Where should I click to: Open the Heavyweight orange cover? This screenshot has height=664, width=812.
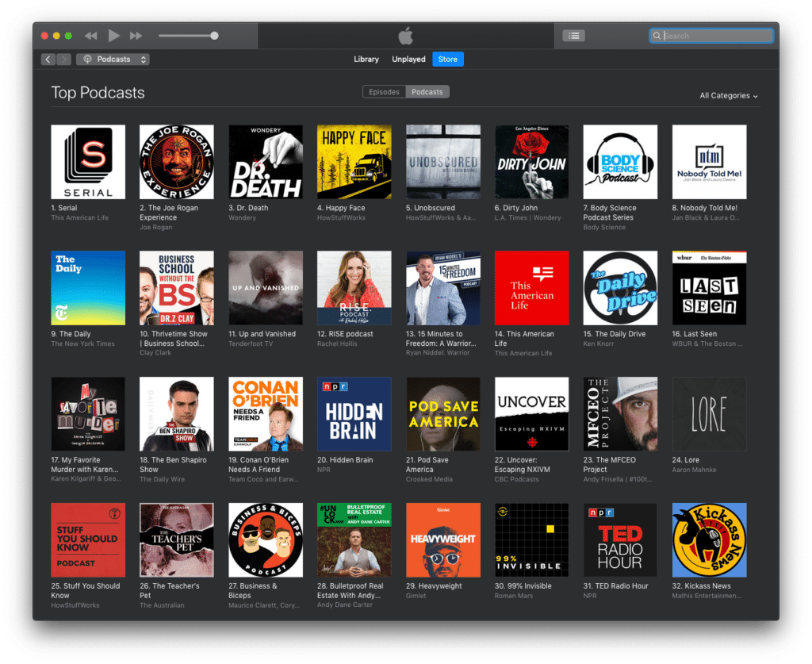(443, 539)
